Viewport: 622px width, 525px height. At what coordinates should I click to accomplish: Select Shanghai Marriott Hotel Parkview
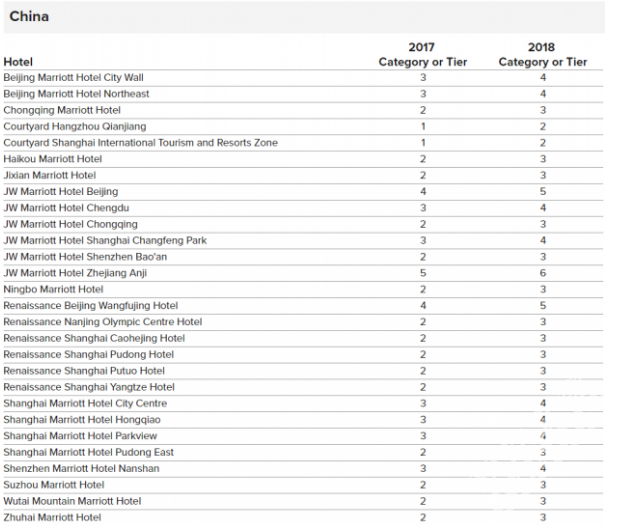[80, 436]
